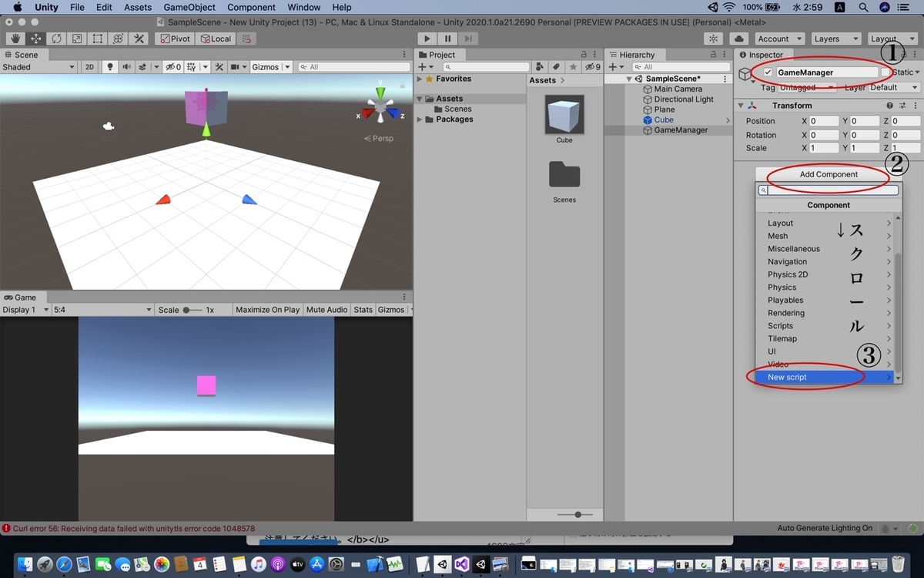924x578 pixels.
Task: Toggle scene lighting bulb icon
Action: 110,67
